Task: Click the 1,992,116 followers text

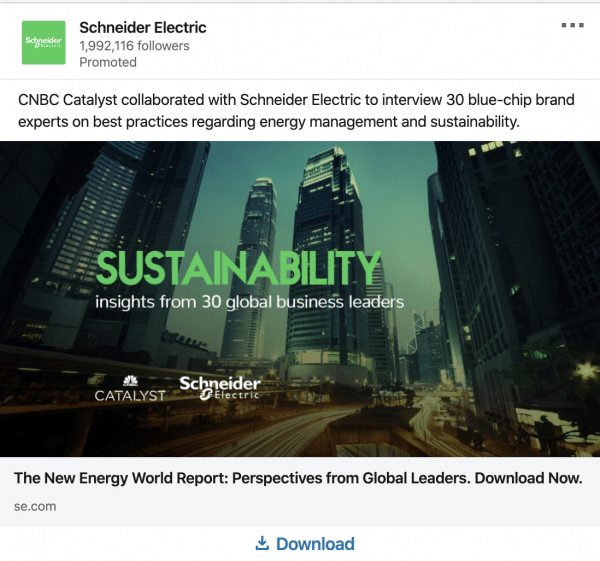Action: coord(134,46)
